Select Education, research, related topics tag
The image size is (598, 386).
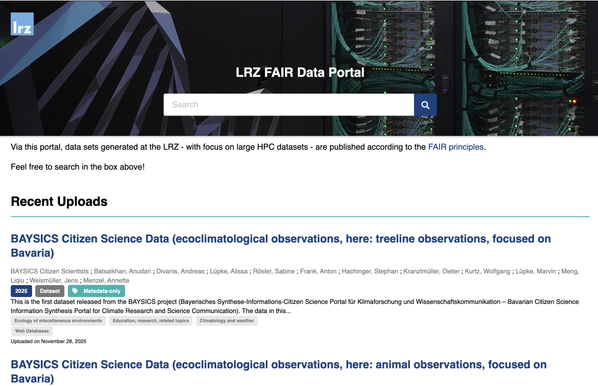tap(151, 320)
